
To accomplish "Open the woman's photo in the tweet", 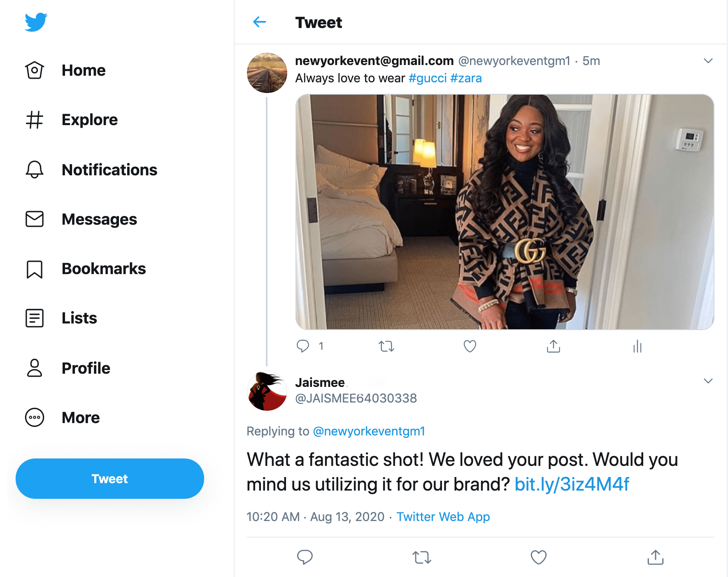I will [x=505, y=212].
